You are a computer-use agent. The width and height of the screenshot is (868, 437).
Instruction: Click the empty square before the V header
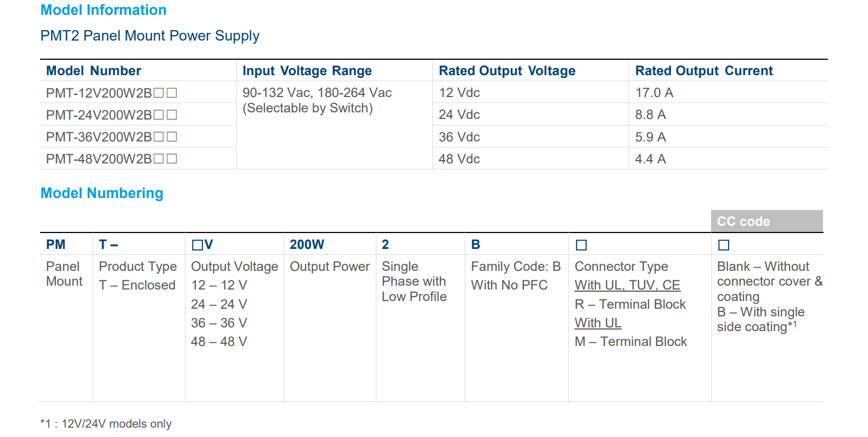pos(197,245)
